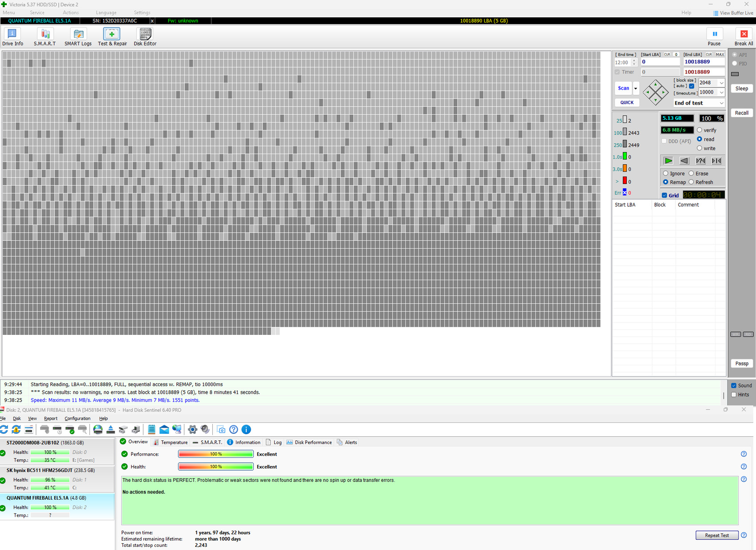Click the up arrow in navigation diamond
This screenshot has width=756, height=550.
655,84
